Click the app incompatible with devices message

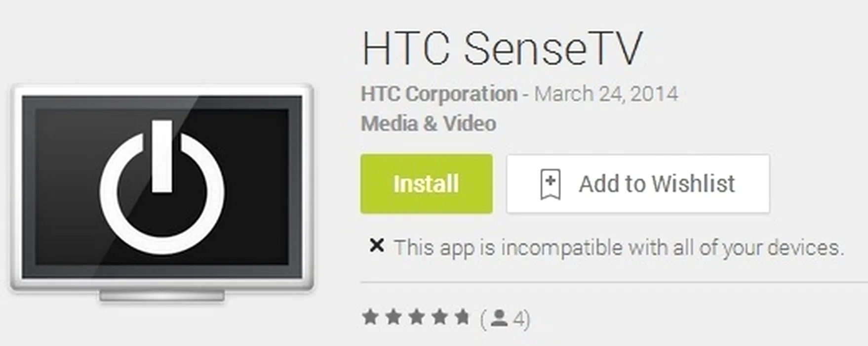[619, 248]
